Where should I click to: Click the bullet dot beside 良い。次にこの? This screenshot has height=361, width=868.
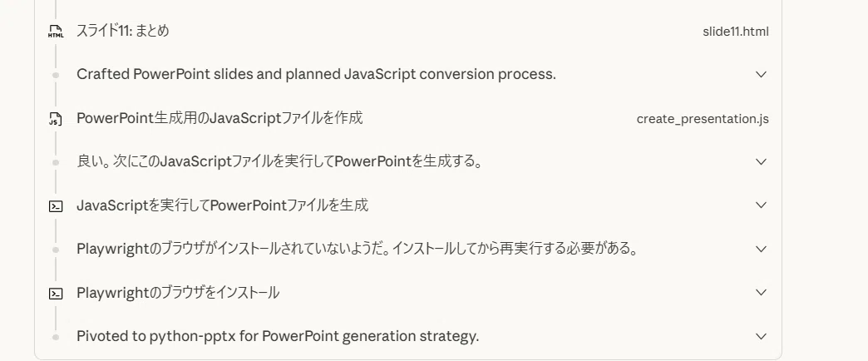click(x=56, y=162)
